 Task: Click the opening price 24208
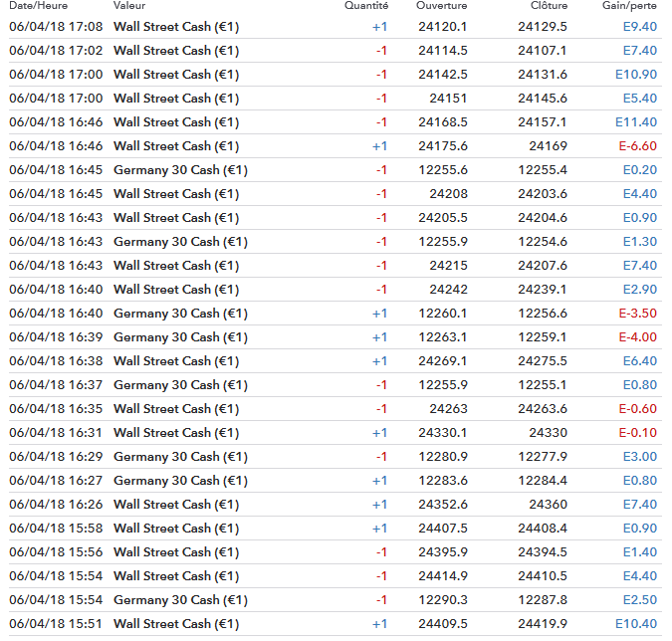(x=448, y=194)
